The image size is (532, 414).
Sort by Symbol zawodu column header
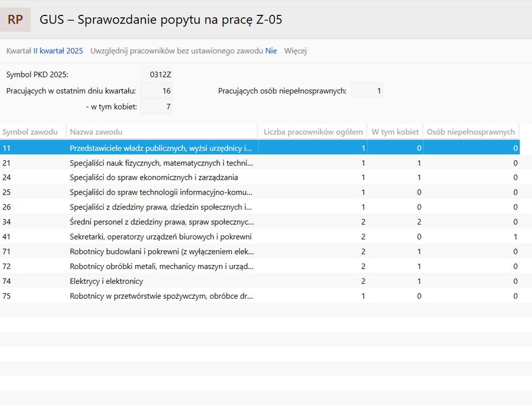31,132
